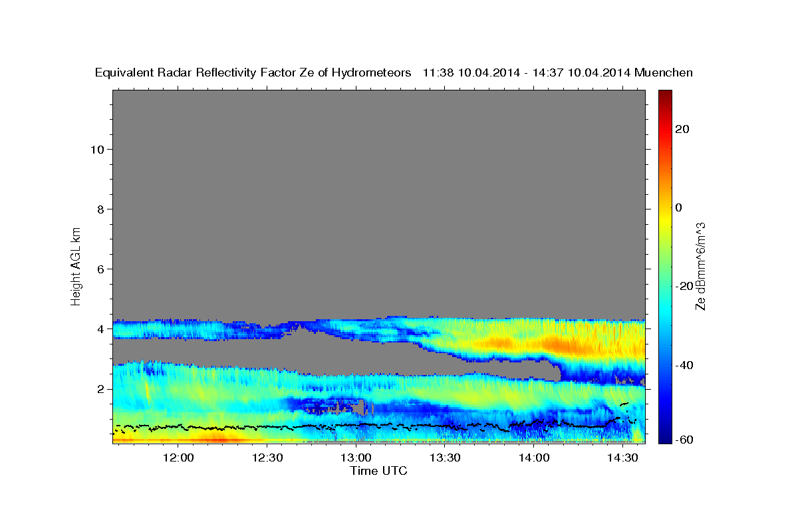Click the height tick label '10'
The image size is (798, 532).
(x=96, y=149)
